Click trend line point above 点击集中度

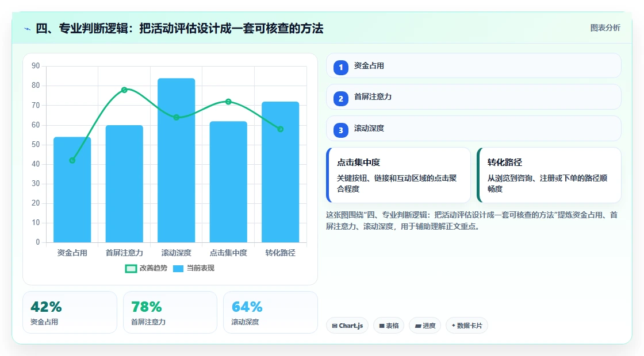[x=228, y=102]
